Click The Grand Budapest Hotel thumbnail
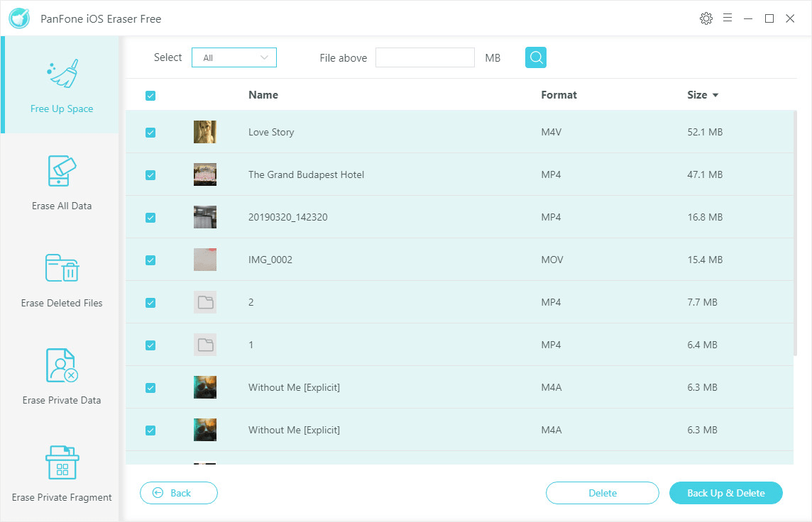The image size is (812, 522). [x=205, y=174]
